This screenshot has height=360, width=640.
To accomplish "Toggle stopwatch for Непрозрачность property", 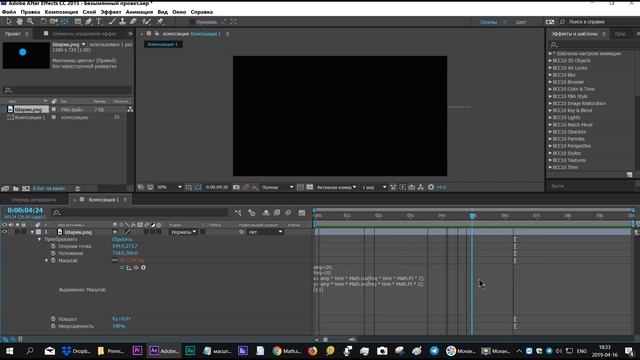I will click(x=53, y=326).
